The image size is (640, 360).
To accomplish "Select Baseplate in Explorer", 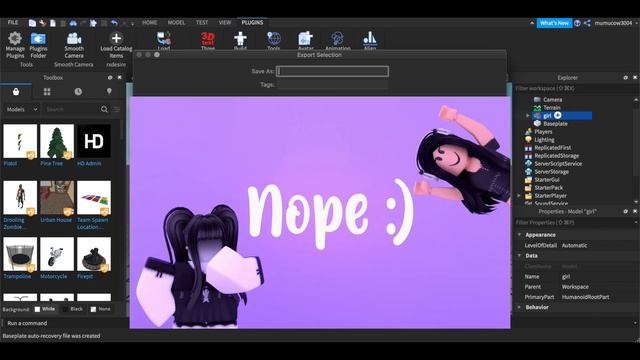I will (555, 124).
